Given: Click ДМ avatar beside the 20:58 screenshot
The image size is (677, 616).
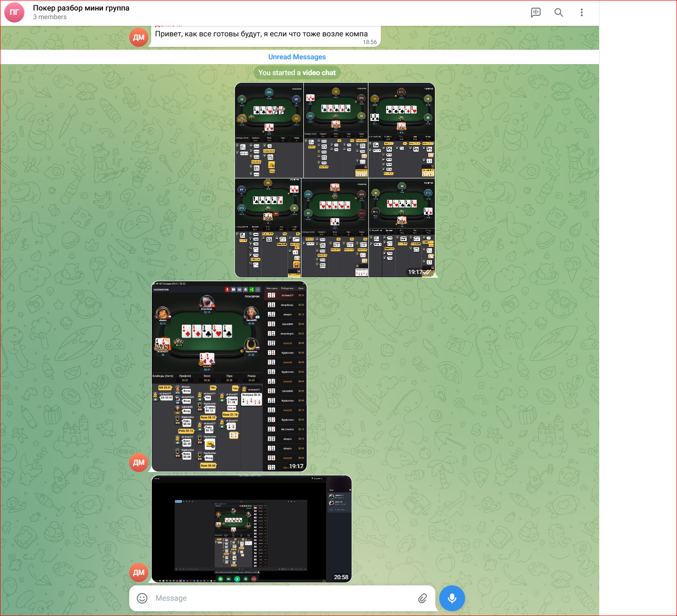Looking at the screenshot, I should pos(139,572).
